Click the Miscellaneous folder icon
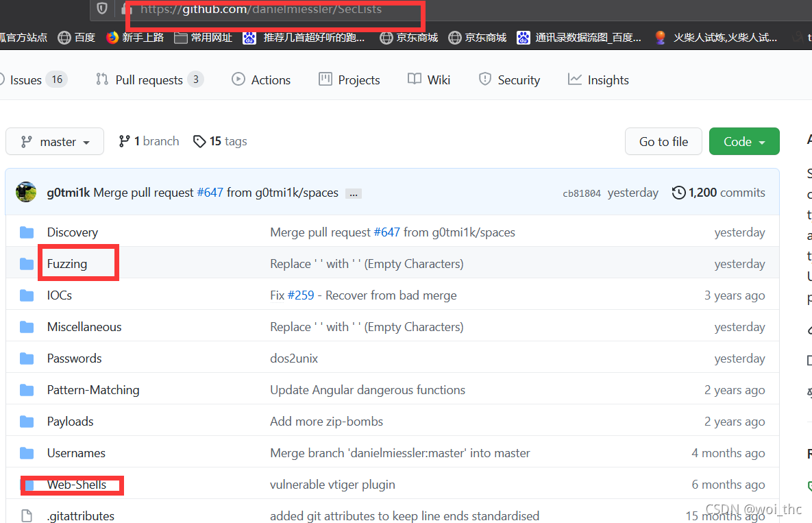 tap(27, 327)
